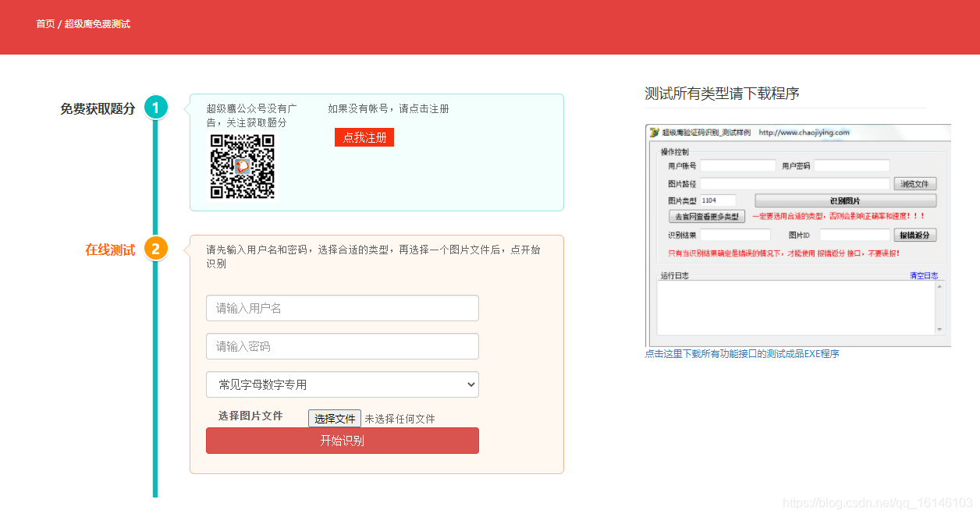Click the 运行日志 log area in the screenshot
The image size is (980, 517).
[x=797, y=307]
